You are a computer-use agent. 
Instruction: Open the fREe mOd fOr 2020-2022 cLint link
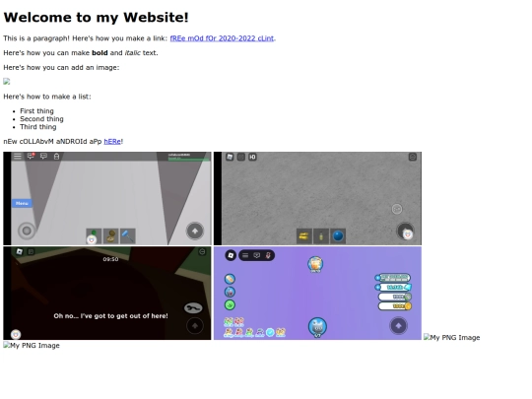(222, 38)
